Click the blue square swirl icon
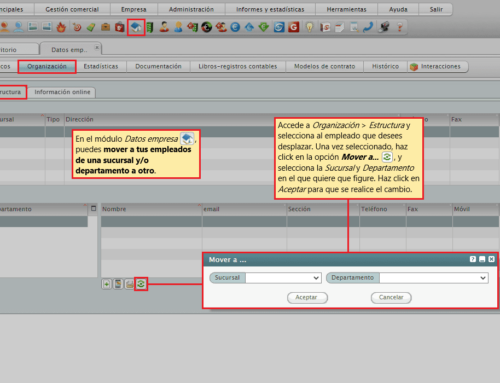The image size is (500, 383). 279,27
